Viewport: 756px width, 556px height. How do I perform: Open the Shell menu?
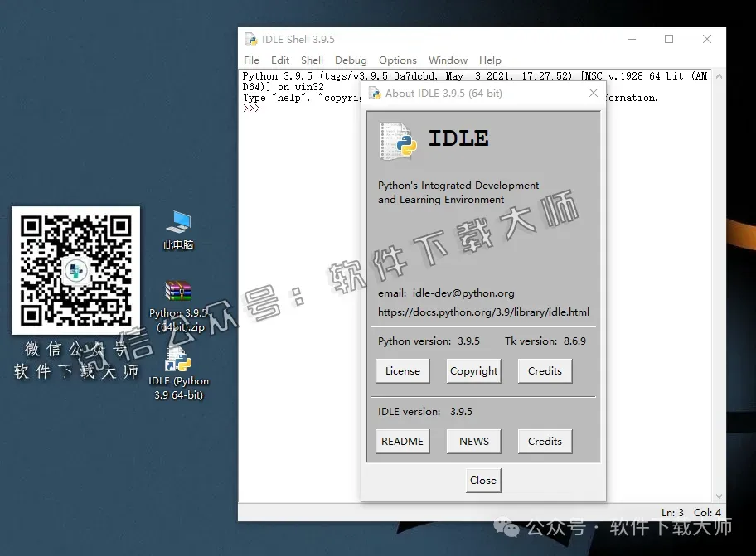click(x=312, y=60)
